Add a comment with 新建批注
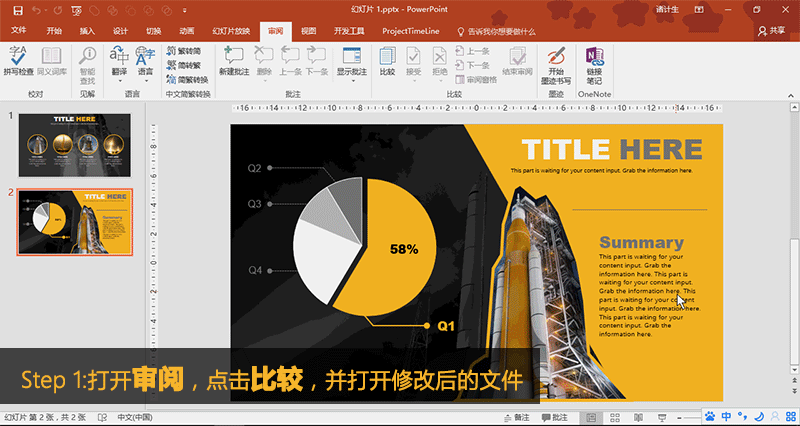Viewport: 800px width, 426px height. point(235,60)
